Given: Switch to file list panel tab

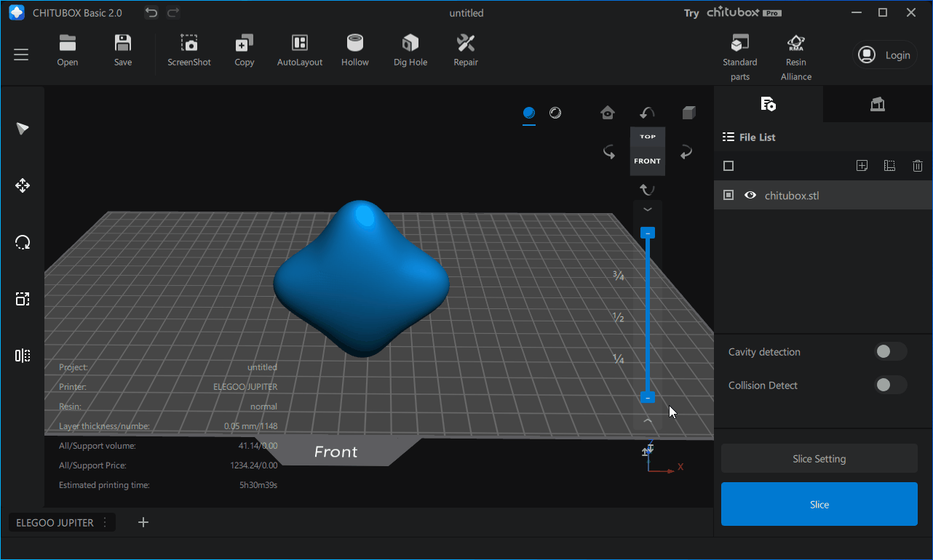Looking at the screenshot, I should tap(768, 104).
